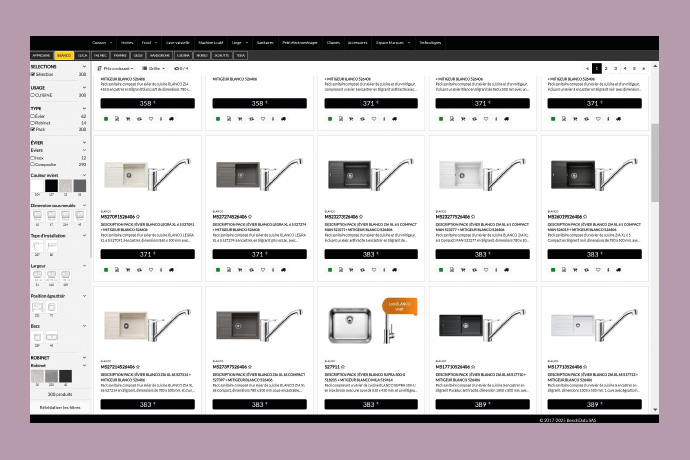Click the vertical scrollbar down arrow
Image resolution: width=690 pixels, height=460 pixels.
click(655, 410)
